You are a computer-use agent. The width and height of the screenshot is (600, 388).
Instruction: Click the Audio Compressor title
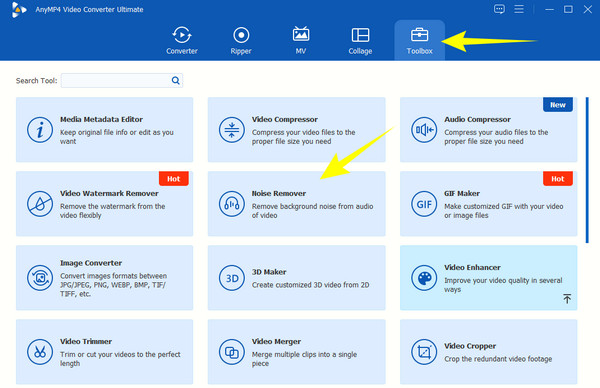[477, 119]
